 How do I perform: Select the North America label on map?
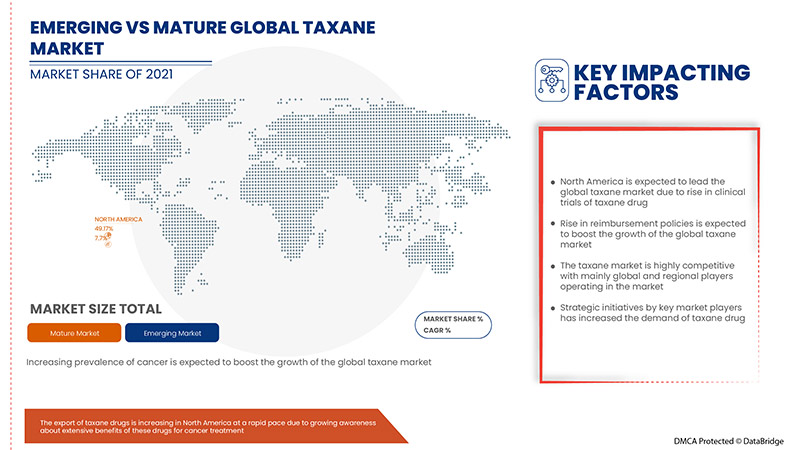click(x=118, y=218)
